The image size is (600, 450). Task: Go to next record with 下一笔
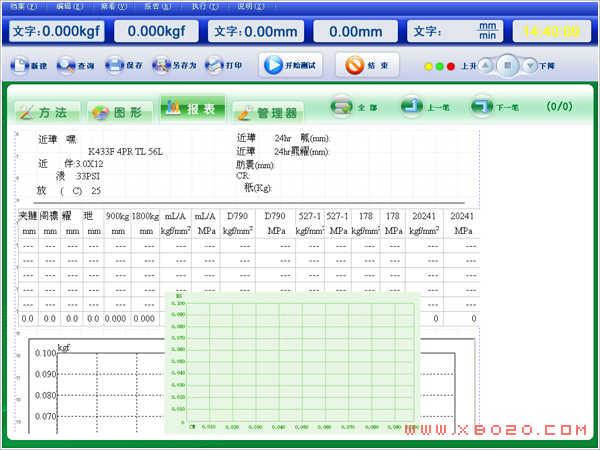[x=483, y=105]
